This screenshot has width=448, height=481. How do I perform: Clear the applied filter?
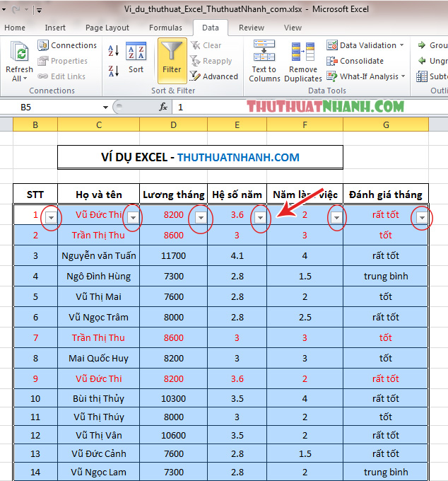click(206, 45)
